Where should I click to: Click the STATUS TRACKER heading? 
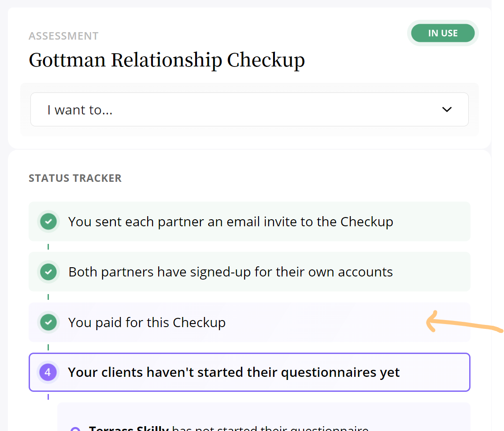pos(75,178)
